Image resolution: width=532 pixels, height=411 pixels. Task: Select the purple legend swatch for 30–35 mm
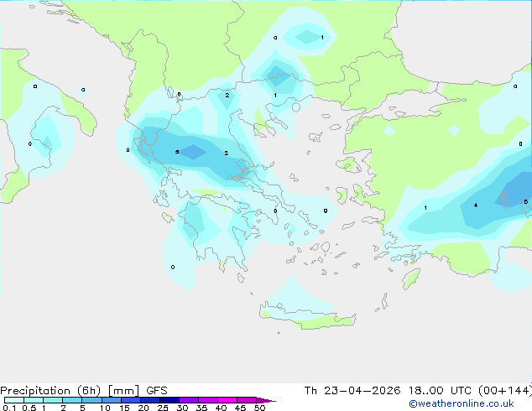(x=189, y=400)
